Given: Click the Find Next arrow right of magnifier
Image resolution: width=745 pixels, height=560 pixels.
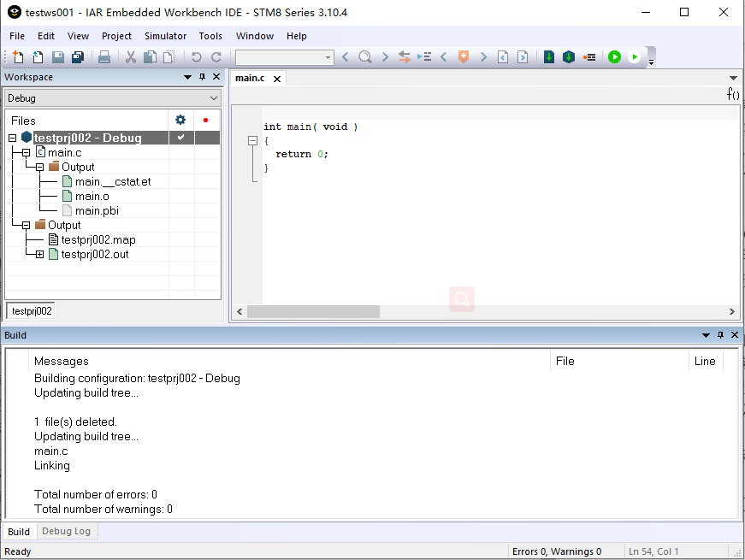Looking at the screenshot, I should tap(385, 57).
